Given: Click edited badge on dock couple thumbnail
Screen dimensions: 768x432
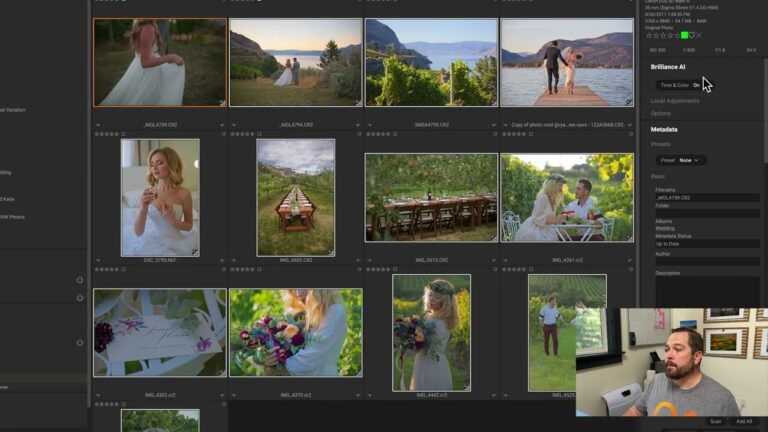Looking at the screenshot, I should coord(629,102).
